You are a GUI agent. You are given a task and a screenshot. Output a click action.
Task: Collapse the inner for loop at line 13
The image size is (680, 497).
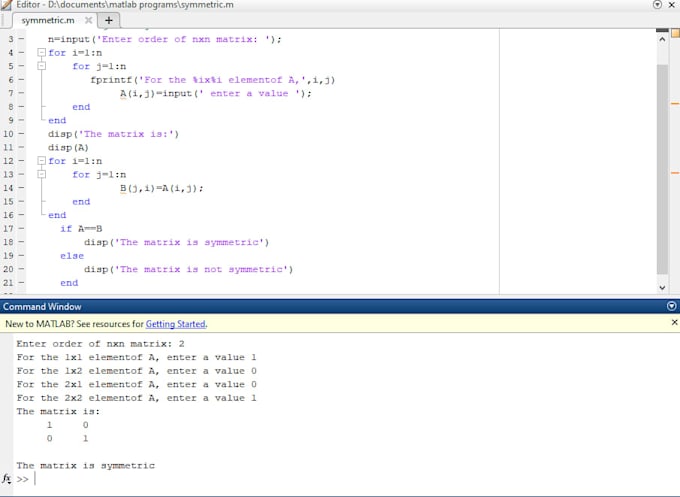click(x=42, y=174)
